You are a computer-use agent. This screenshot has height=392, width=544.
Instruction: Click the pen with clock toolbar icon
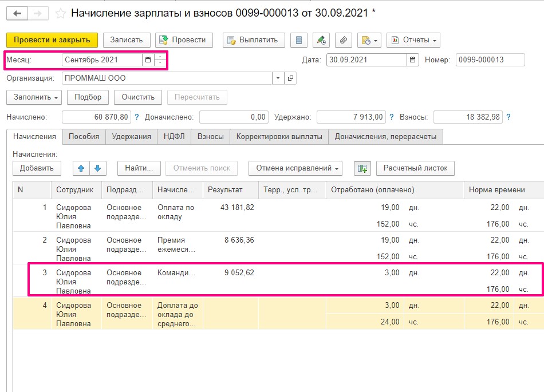click(321, 40)
